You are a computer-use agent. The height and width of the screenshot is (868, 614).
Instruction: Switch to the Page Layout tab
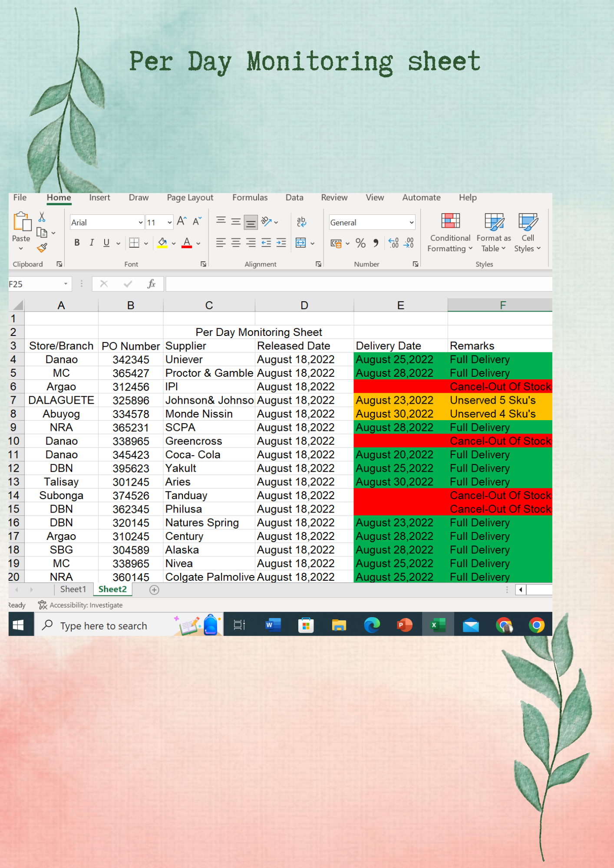pos(190,197)
